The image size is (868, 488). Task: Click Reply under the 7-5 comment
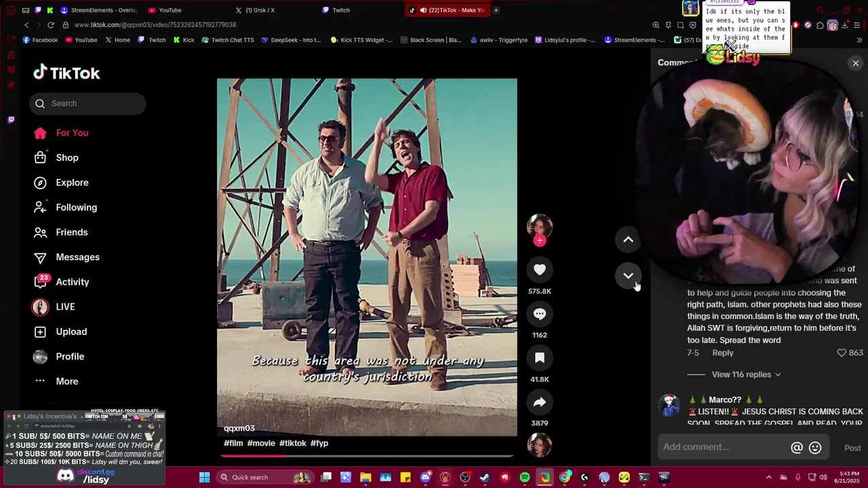tap(722, 352)
